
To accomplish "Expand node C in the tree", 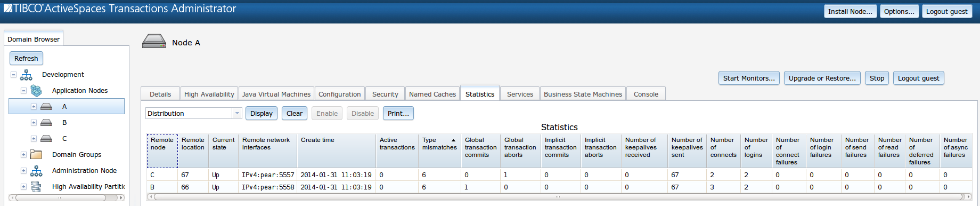I will 34,139.
